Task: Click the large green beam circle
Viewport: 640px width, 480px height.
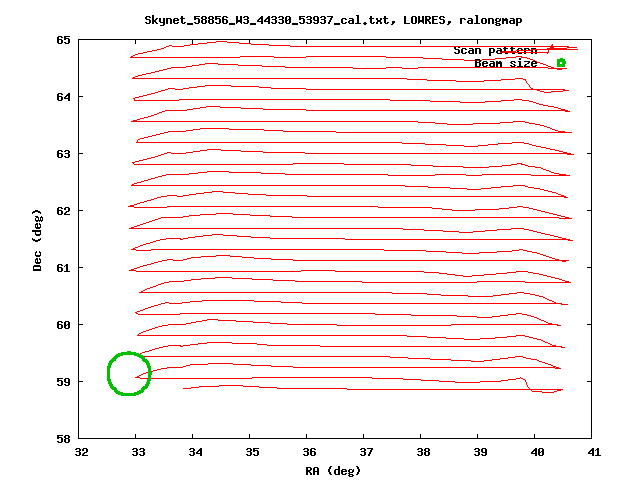Action: coord(129,373)
